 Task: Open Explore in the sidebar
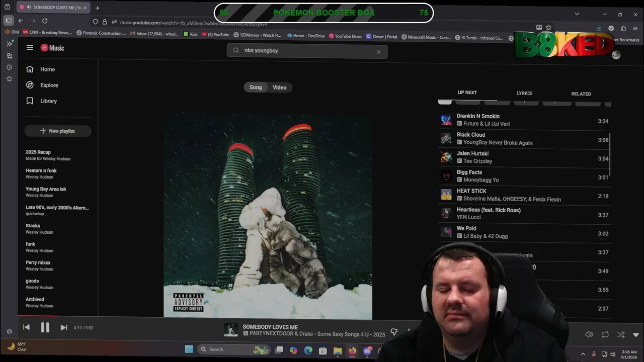(42, 85)
